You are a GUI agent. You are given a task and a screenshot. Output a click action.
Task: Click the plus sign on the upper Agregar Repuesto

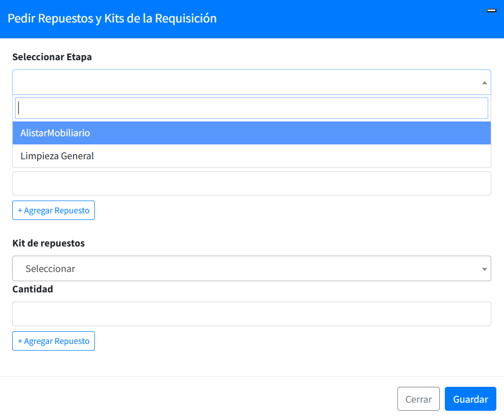pos(20,211)
